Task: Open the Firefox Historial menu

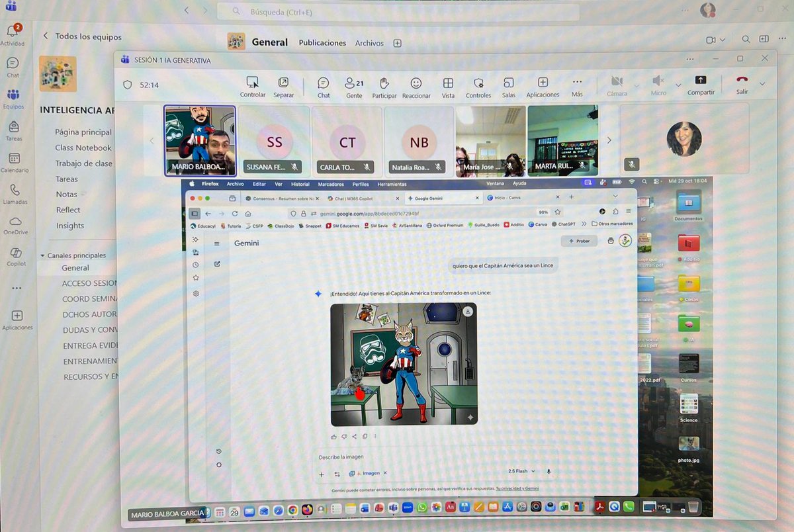Action: click(x=300, y=184)
